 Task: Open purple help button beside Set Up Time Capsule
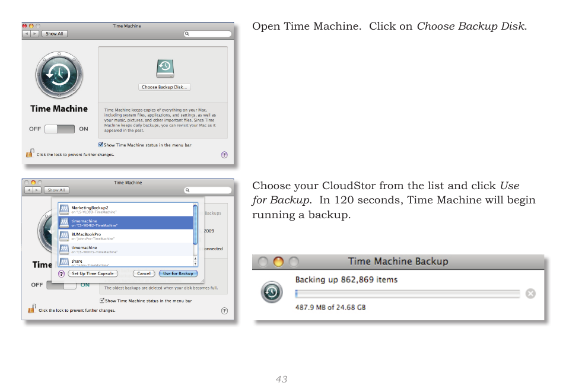pos(61,273)
